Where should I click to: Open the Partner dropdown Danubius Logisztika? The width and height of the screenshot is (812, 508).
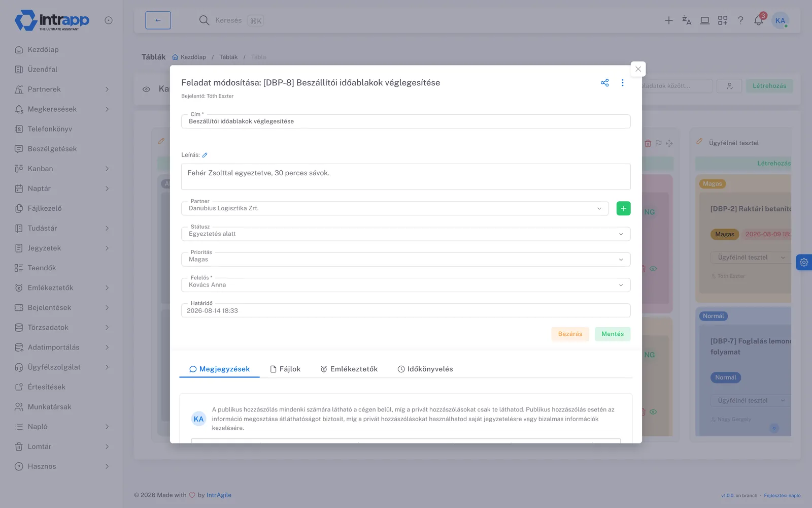395,208
